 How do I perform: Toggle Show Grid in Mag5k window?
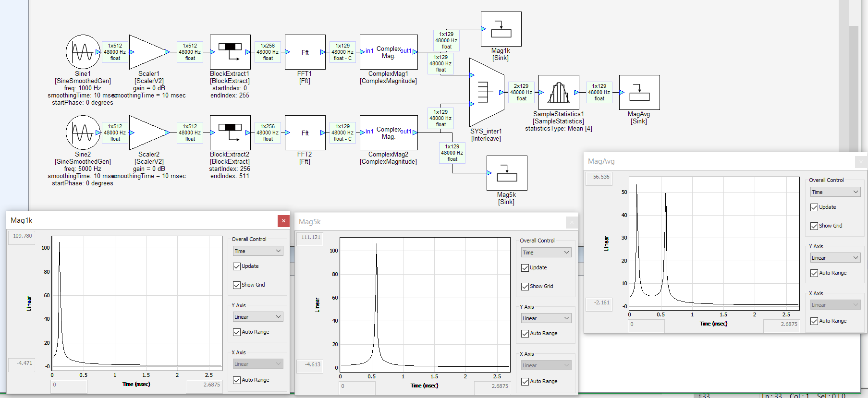tap(525, 287)
